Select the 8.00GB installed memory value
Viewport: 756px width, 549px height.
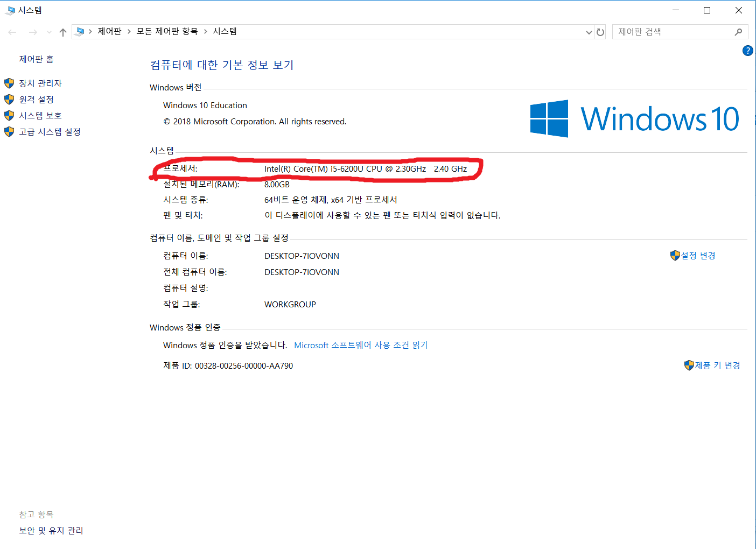(277, 185)
